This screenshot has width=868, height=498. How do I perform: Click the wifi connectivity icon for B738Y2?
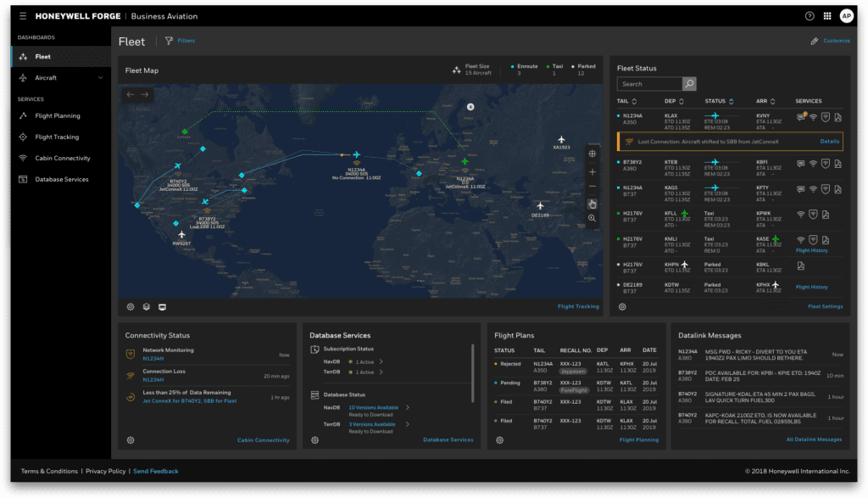(812, 163)
